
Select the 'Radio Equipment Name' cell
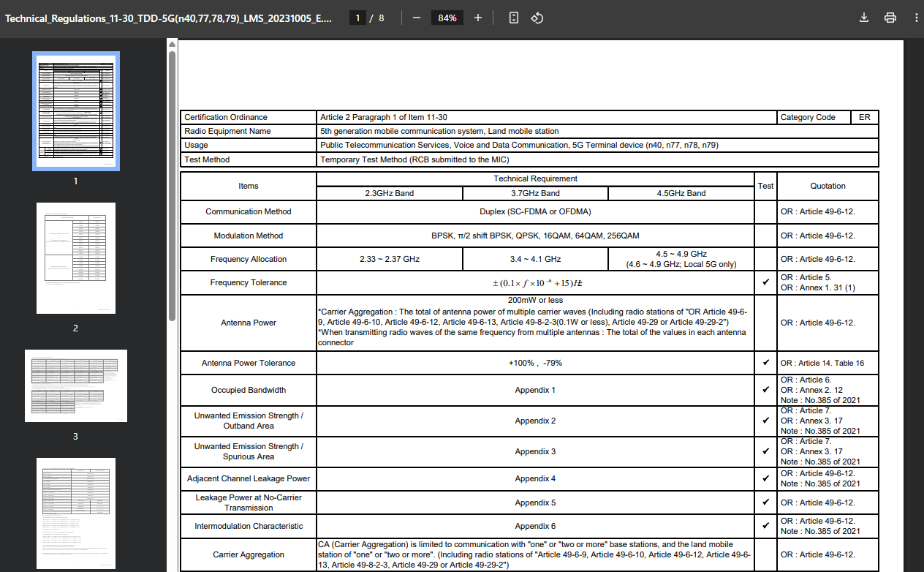pyautogui.click(x=249, y=131)
